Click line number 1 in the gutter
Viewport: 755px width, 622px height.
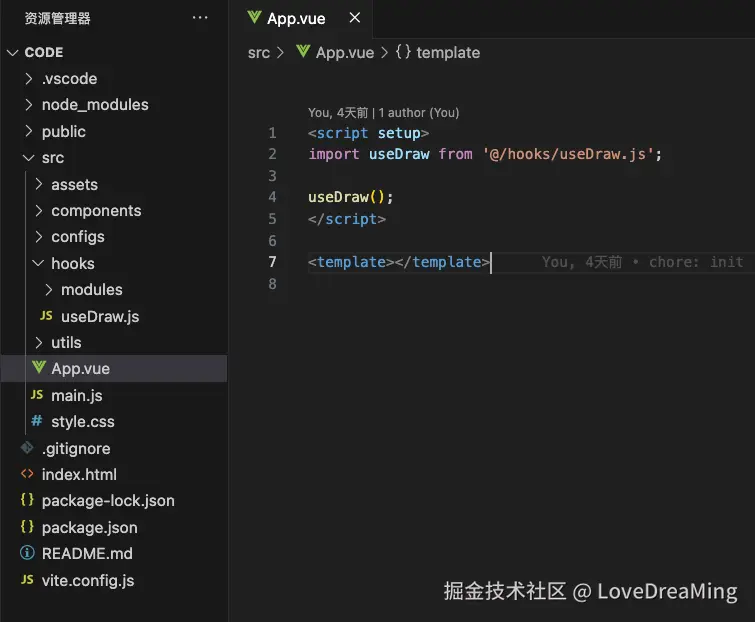pos(272,133)
